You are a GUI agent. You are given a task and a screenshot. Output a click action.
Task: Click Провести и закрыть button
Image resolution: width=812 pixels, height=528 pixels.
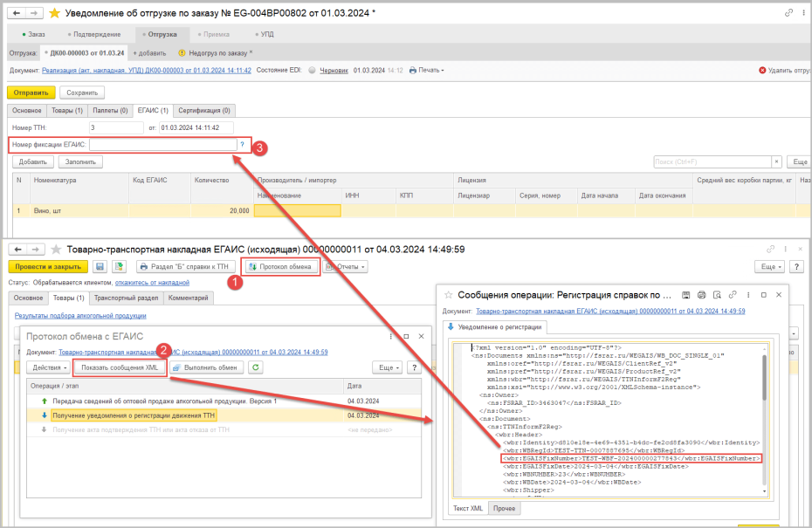48,266
